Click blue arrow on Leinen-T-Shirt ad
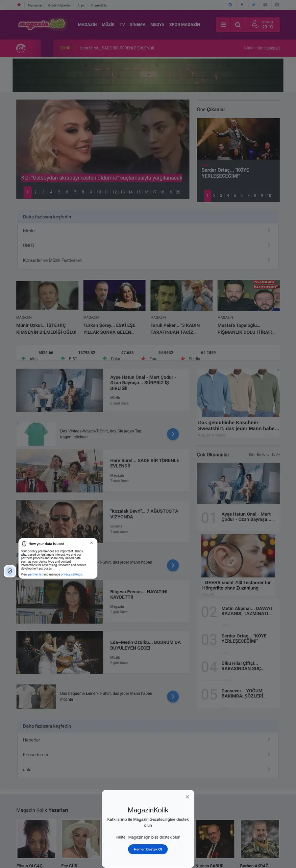Image resolution: width=296 pixels, height=868 pixels. pyautogui.click(x=173, y=696)
